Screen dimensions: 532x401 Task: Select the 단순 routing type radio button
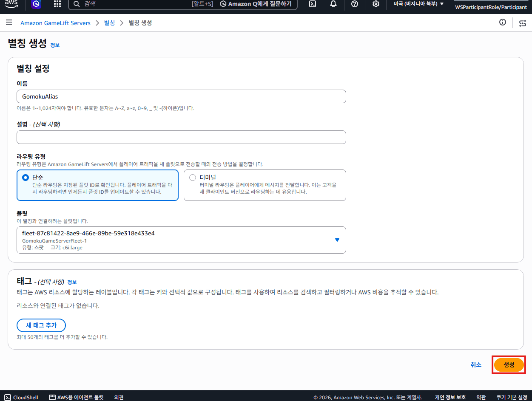click(x=25, y=178)
